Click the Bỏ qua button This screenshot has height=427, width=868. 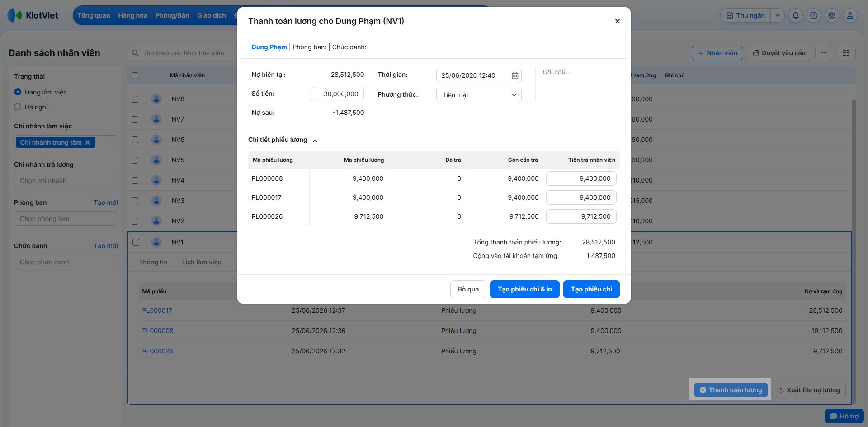pos(468,289)
